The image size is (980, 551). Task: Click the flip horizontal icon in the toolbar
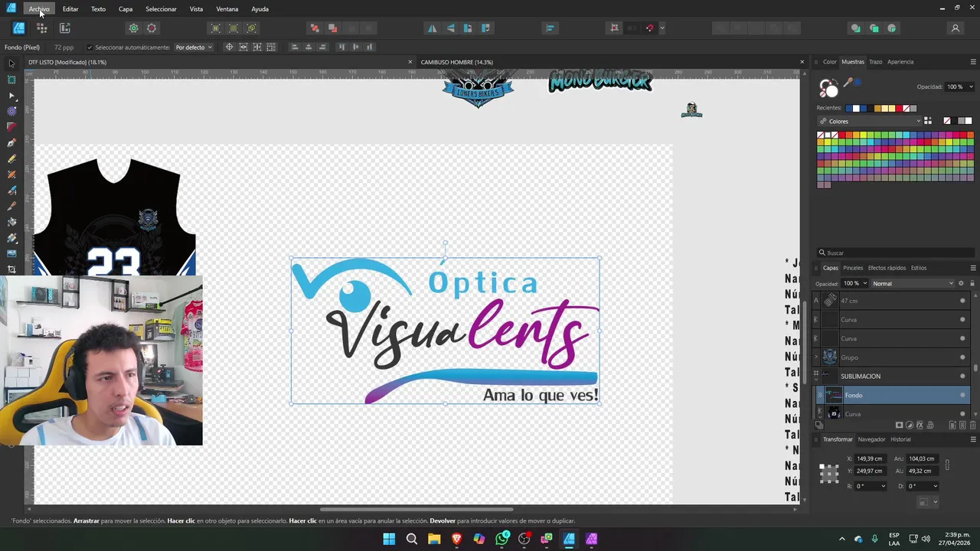432,28
